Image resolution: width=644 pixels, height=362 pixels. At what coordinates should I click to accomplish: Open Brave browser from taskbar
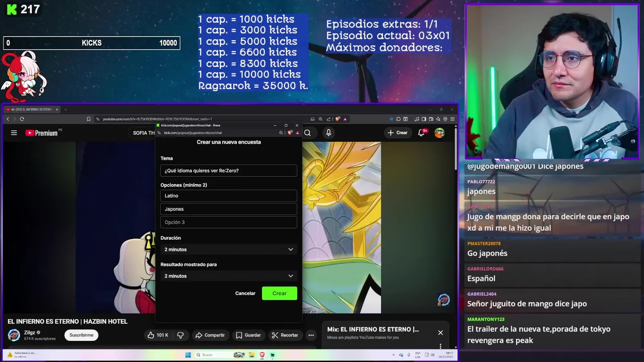point(262,355)
